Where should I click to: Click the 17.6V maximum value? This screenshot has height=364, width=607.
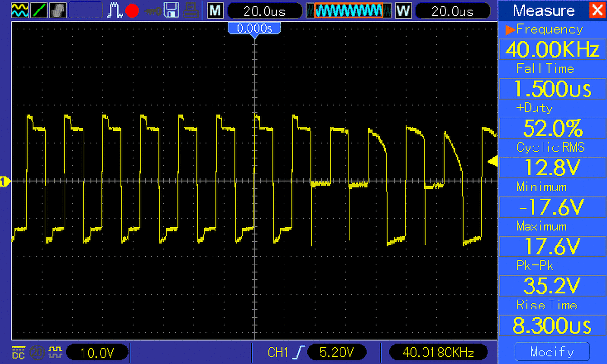click(x=552, y=246)
